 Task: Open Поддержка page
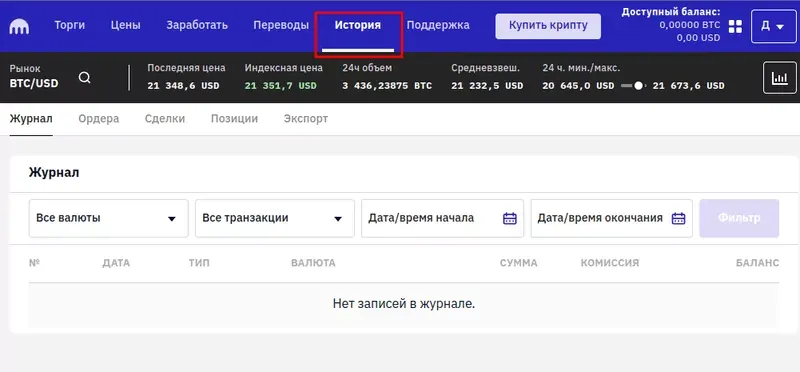[438, 25]
